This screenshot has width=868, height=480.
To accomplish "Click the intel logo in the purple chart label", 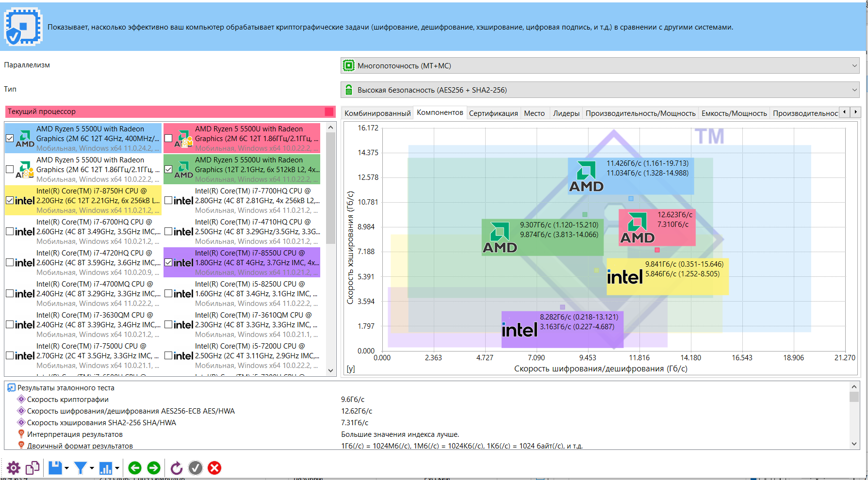I will coord(520,331).
